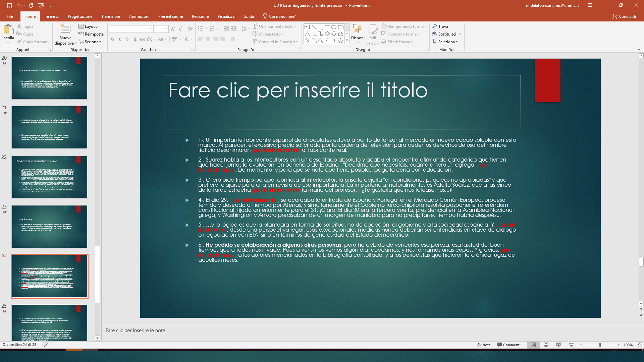Start the slideshow from the status bar icon
Image resolution: width=644 pixels, height=362 pixels.
tap(571, 345)
